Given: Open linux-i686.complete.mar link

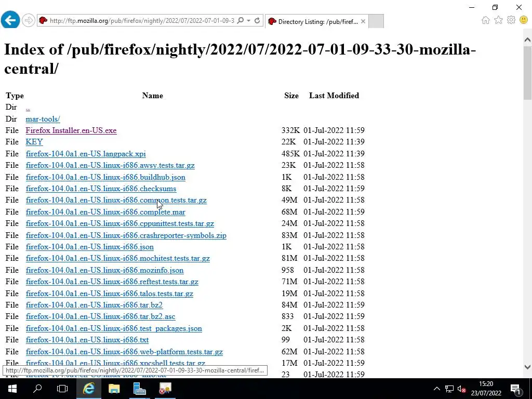Looking at the screenshot, I should click(x=105, y=212).
